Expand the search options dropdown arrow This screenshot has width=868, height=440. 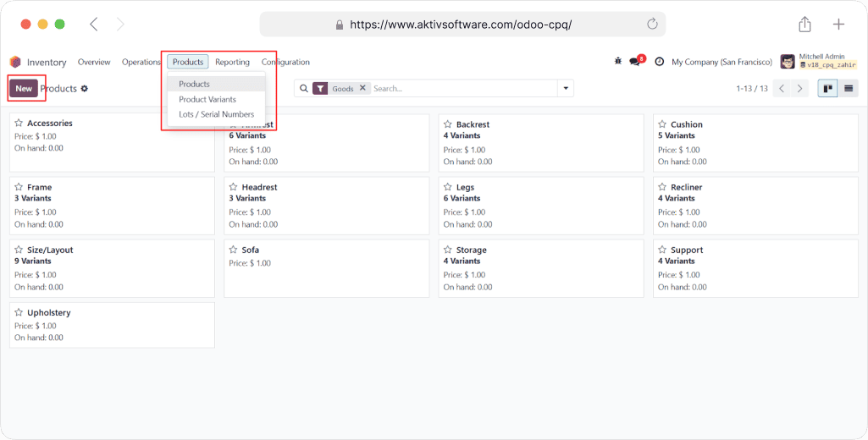tap(565, 88)
